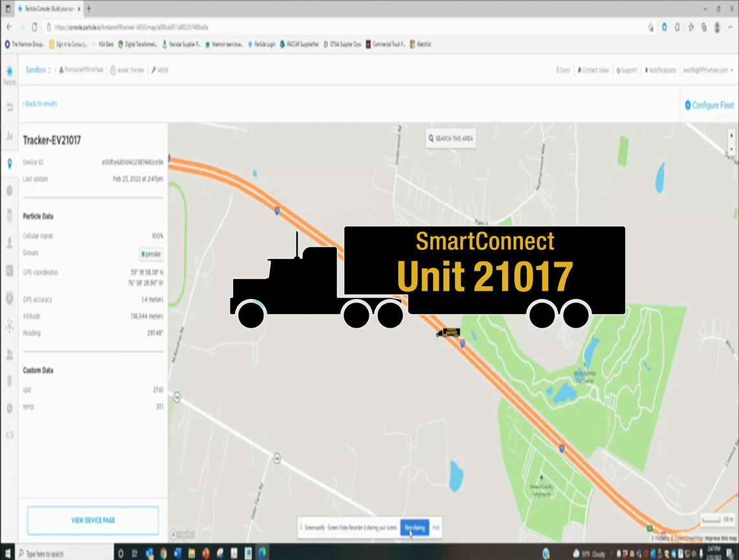Open the Windows Start menu

(8, 553)
